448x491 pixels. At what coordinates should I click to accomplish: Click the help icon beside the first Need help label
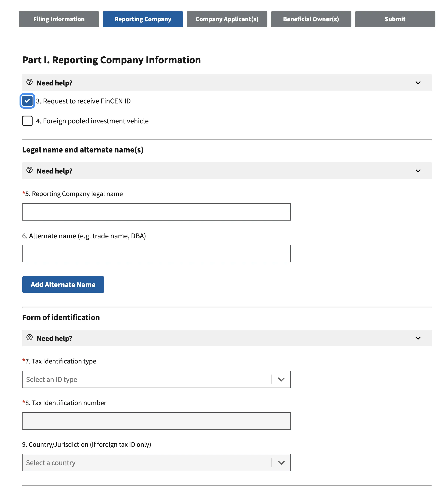(x=30, y=82)
